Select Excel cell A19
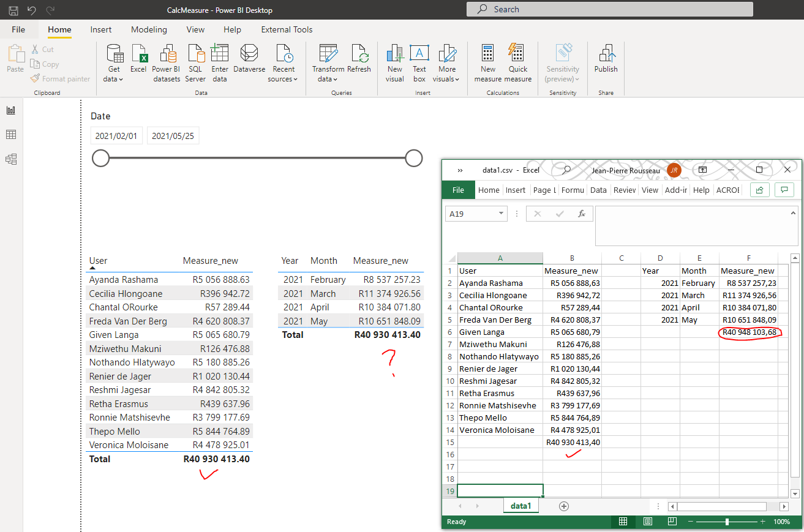 point(500,491)
